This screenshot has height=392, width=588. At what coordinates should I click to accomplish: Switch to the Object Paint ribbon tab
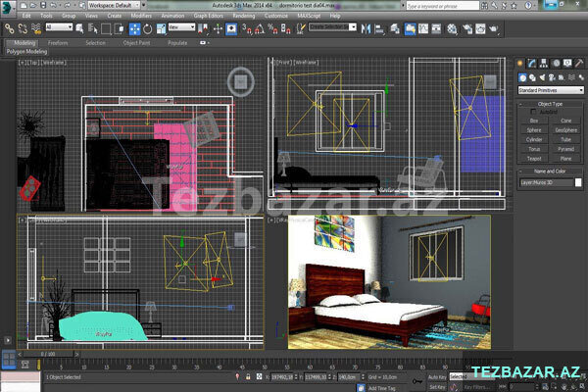(x=136, y=43)
